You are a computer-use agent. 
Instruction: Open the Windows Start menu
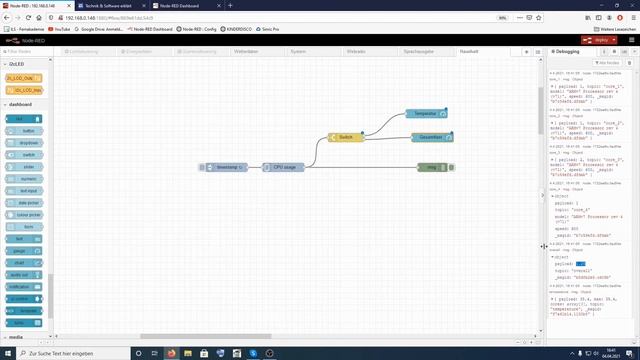8,353
